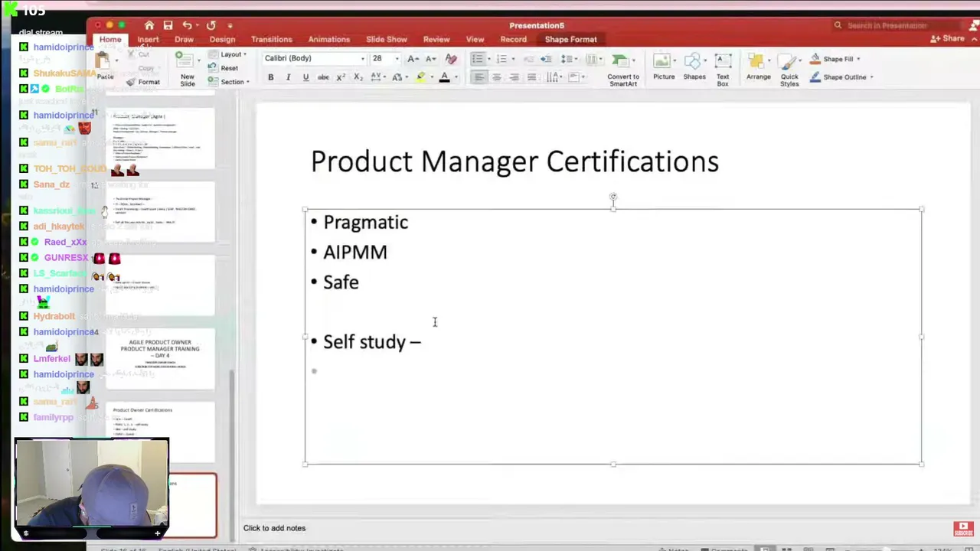This screenshot has width=980, height=551.
Task: Increase the list indent level
Action: (546, 59)
